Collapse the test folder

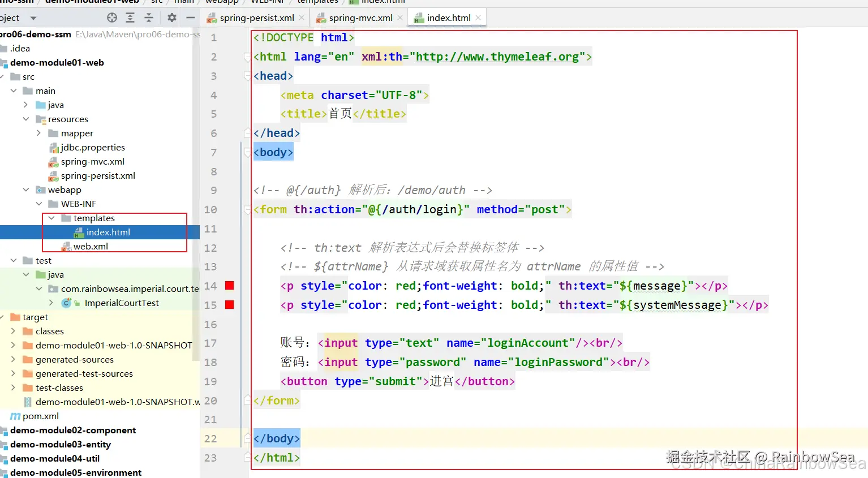(x=14, y=260)
